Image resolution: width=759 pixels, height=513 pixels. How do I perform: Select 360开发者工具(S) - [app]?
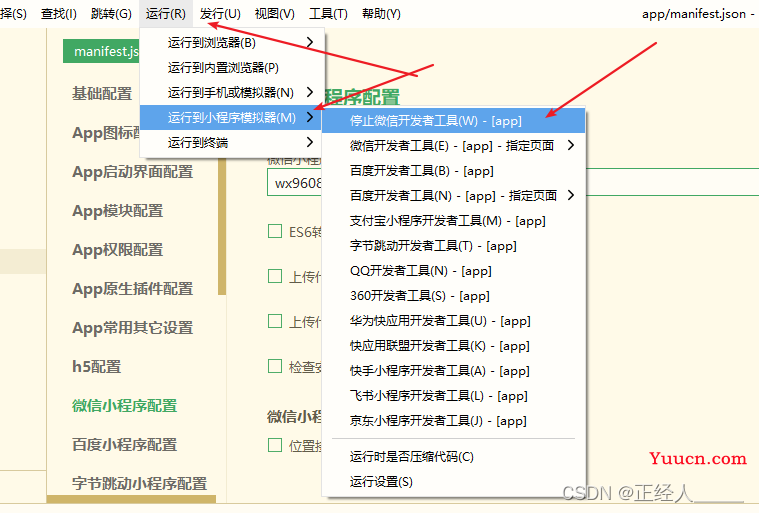(x=453, y=296)
